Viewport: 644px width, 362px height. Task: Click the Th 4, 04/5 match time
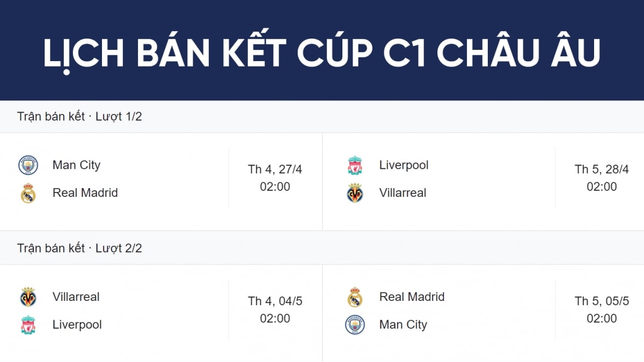coord(275,310)
